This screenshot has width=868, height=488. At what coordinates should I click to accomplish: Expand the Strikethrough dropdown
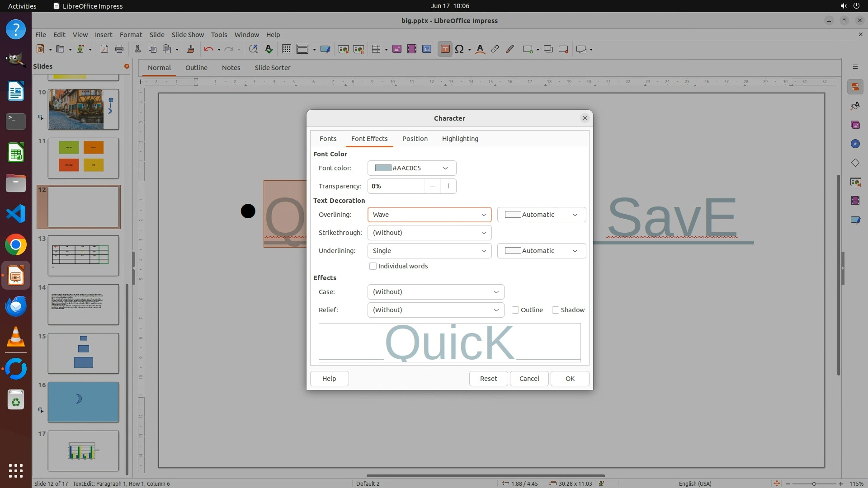tap(429, 233)
